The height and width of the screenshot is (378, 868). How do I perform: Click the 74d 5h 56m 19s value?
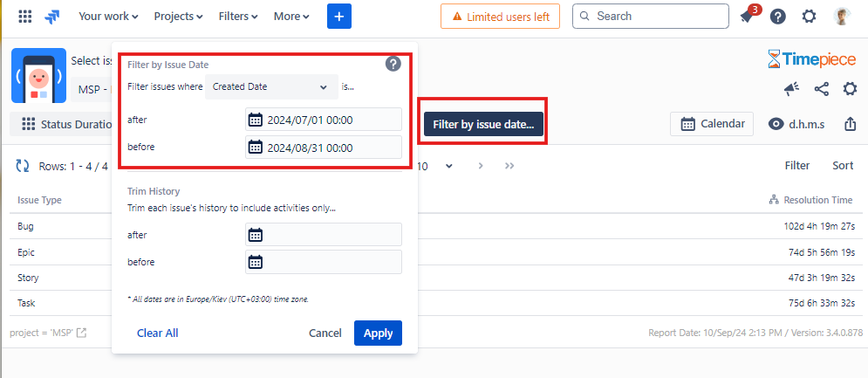tap(822, 252)
